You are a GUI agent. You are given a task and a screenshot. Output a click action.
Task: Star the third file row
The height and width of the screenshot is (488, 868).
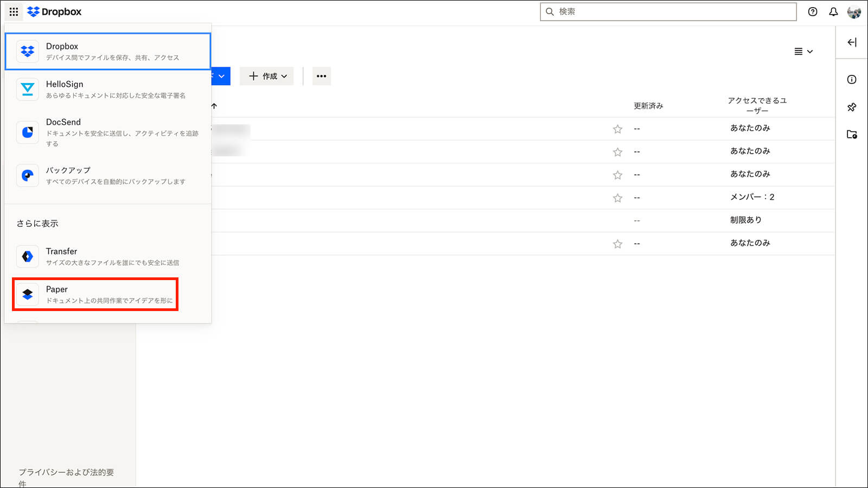click(x=617, y=175)
